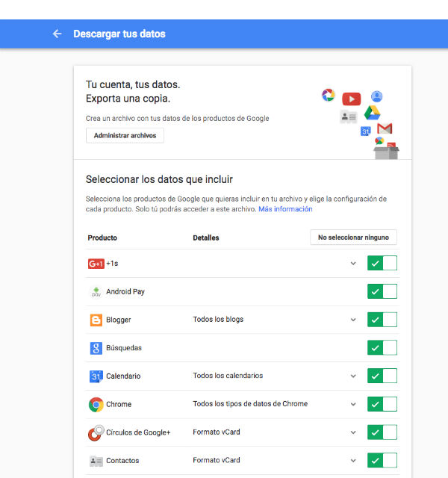Viewport: 448px width, 478px height.
Task: Open the Más información link
Action: click(285, 209)
